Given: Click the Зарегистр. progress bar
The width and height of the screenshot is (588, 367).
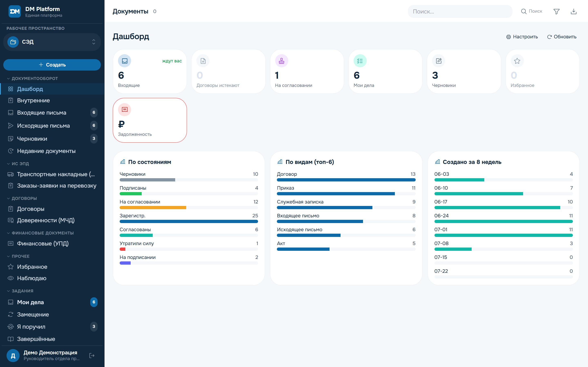Looking at the screenshot, I should click(189, 221).
